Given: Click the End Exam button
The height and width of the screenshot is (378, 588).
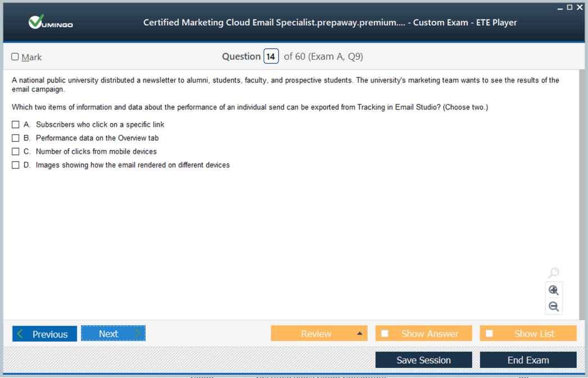Looking at the screenshot, I should coord(528,360).
